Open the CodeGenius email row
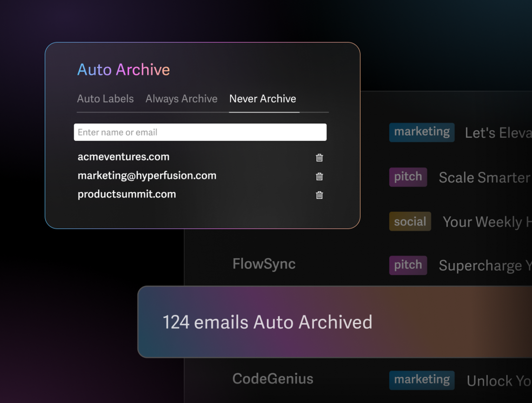 click(273, 379)
